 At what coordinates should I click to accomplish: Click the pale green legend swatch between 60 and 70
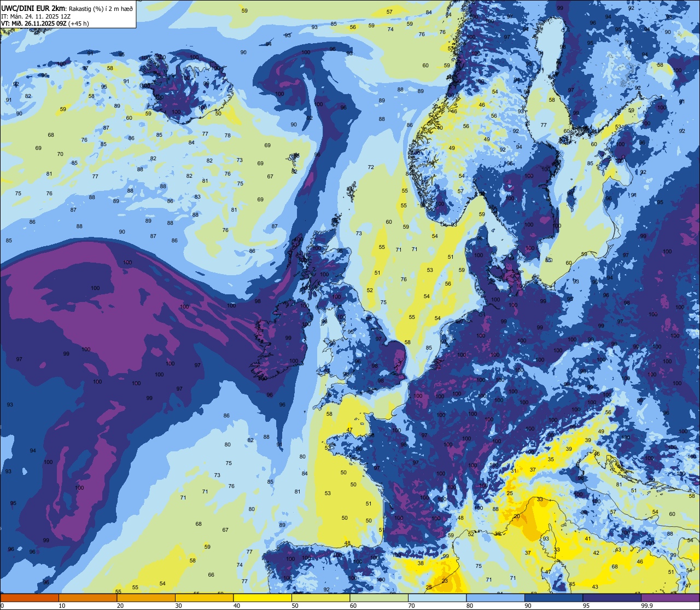pos(379,597)
